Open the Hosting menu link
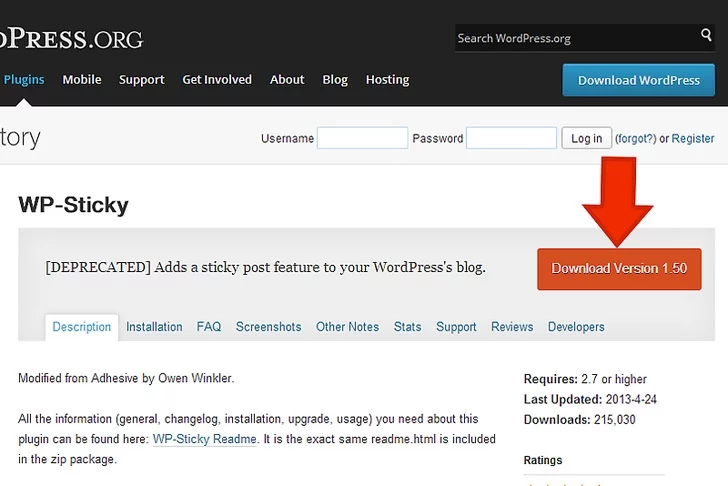 pos(387,80)
